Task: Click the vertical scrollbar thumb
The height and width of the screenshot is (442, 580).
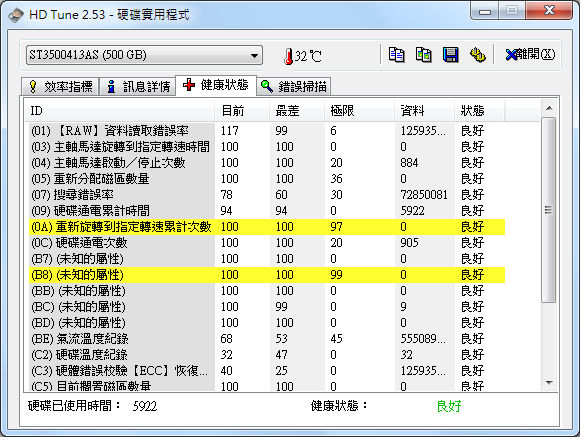Action: 549,210
